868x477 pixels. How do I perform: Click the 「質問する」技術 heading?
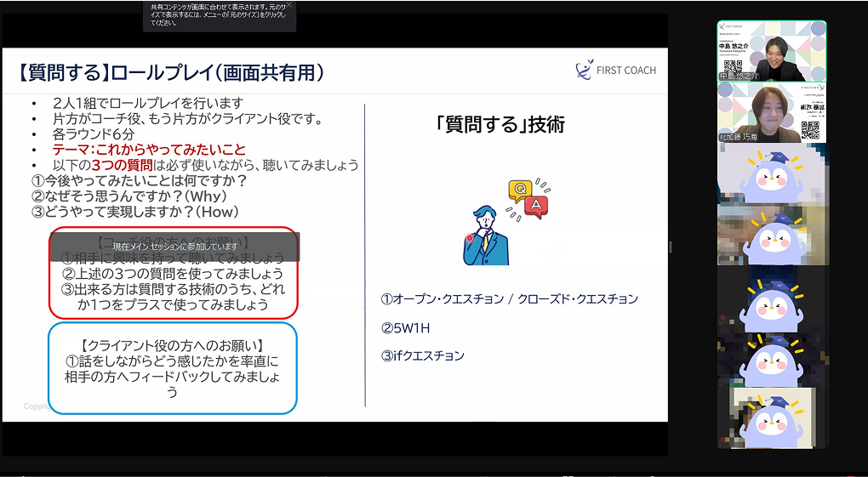500,125
